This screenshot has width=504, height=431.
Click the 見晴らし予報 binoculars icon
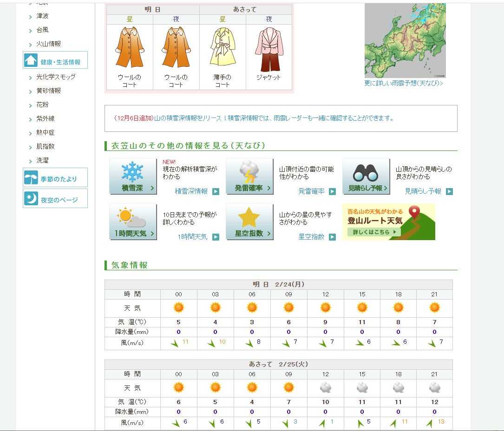[366, 176]
